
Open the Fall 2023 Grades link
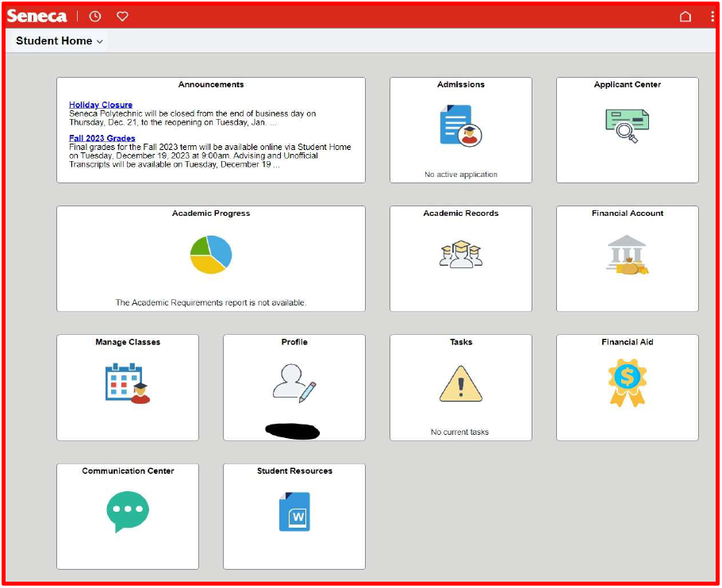point(102,138)
